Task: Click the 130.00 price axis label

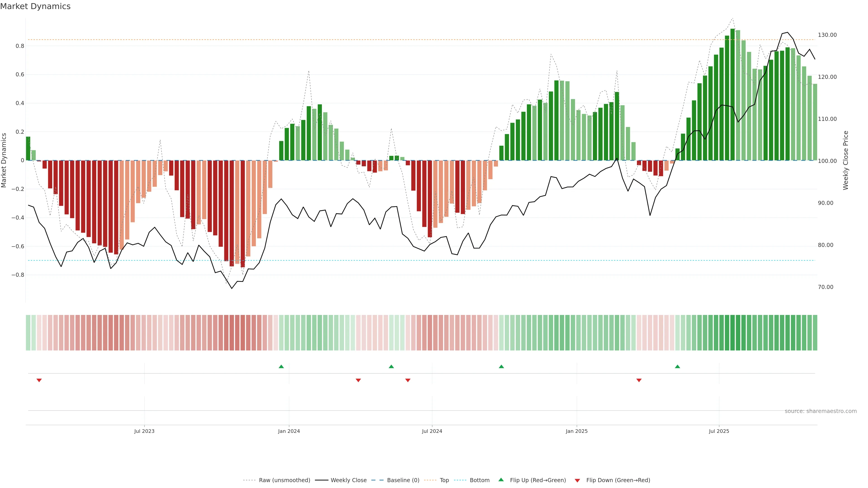Action: 827,35
